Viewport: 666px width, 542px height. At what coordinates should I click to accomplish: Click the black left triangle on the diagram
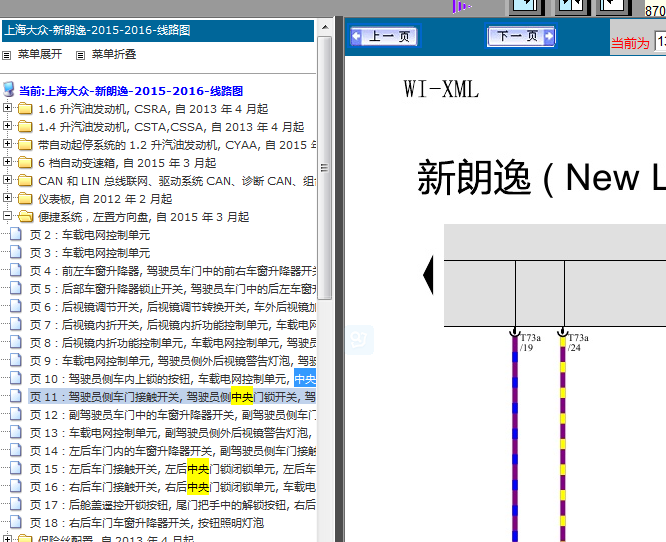point(428,275)
